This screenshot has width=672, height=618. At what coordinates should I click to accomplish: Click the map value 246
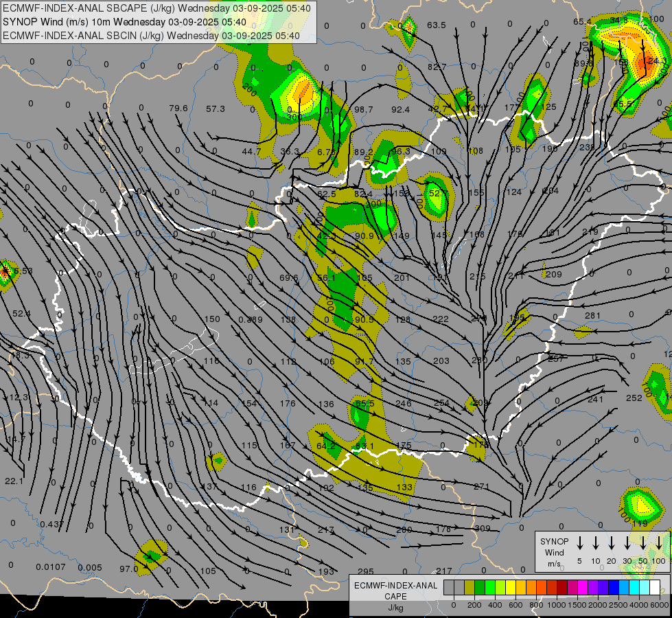click(x=404, y=403)
